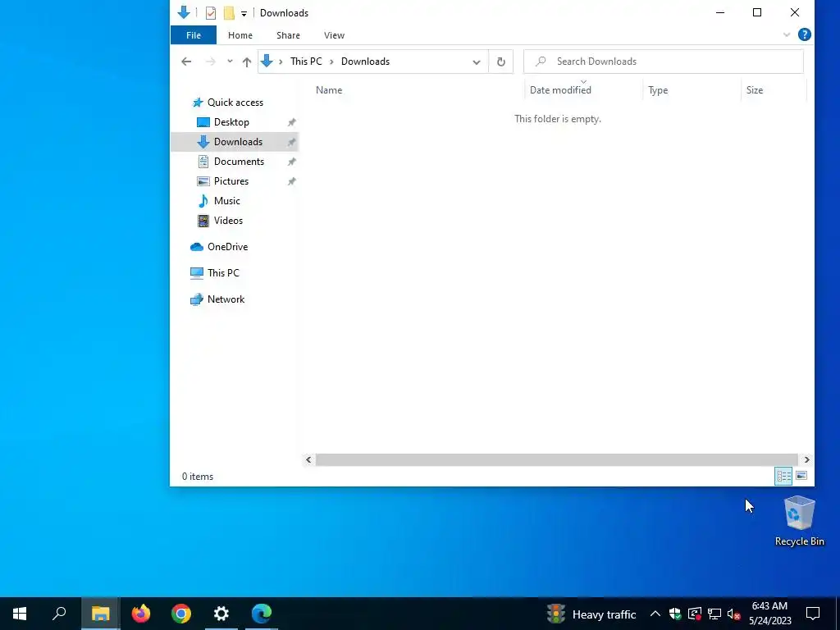
Task: Click the tray icon with red dot
Action: click(x=695, y=614)
